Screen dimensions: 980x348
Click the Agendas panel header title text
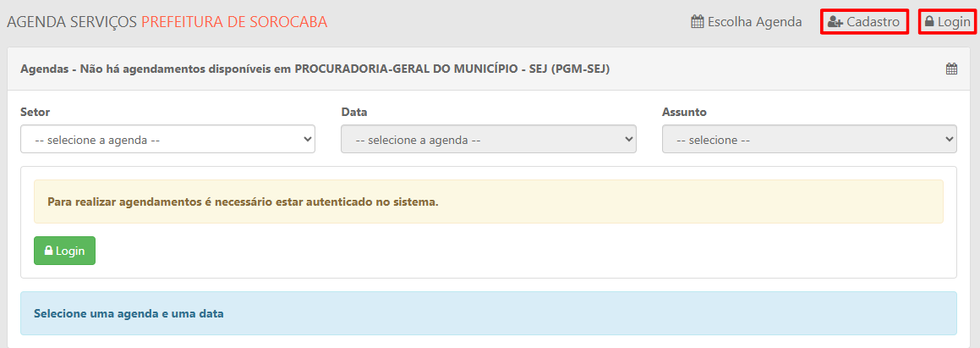[x=315, y=69]
